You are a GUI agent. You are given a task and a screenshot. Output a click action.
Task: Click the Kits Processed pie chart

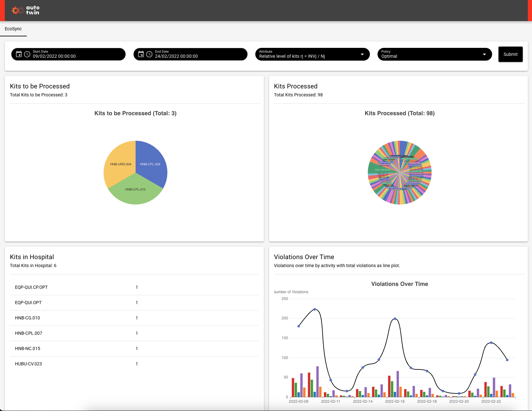point(400,173)
